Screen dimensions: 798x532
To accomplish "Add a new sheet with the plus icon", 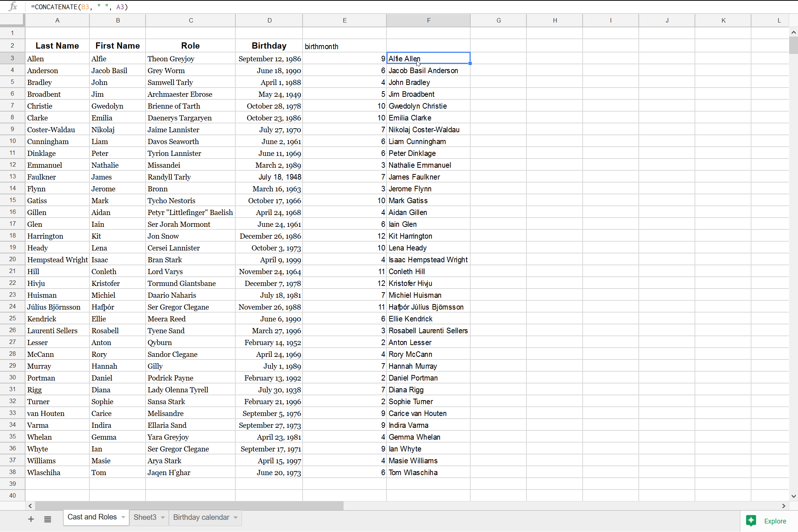I will [31, 519].
